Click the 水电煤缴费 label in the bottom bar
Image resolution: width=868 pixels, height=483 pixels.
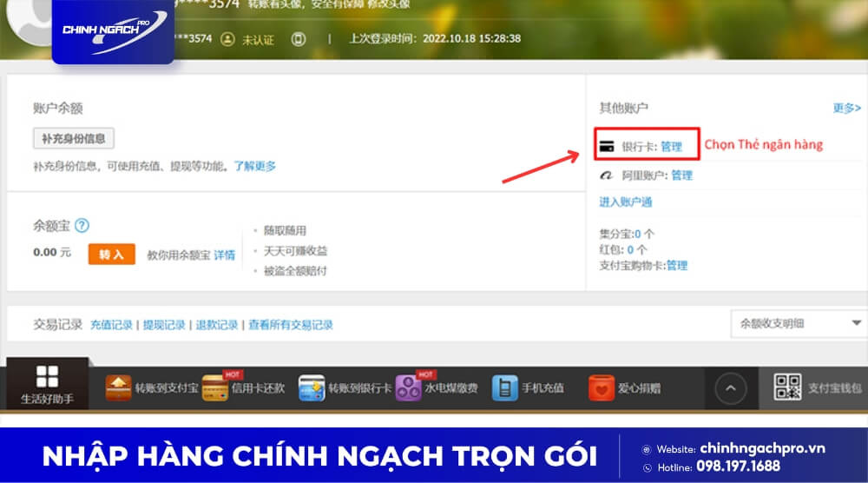[451, 388]
